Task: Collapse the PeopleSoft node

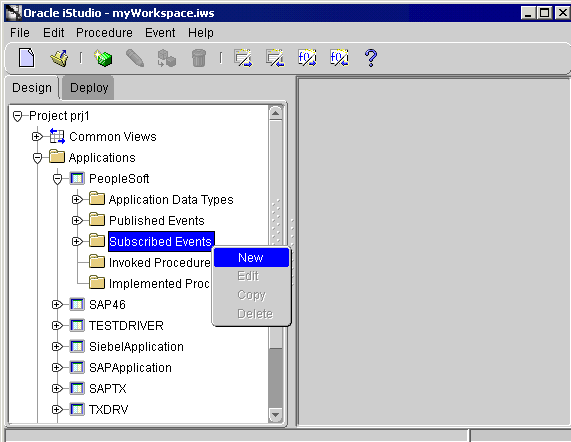Action: coord(57,179)
